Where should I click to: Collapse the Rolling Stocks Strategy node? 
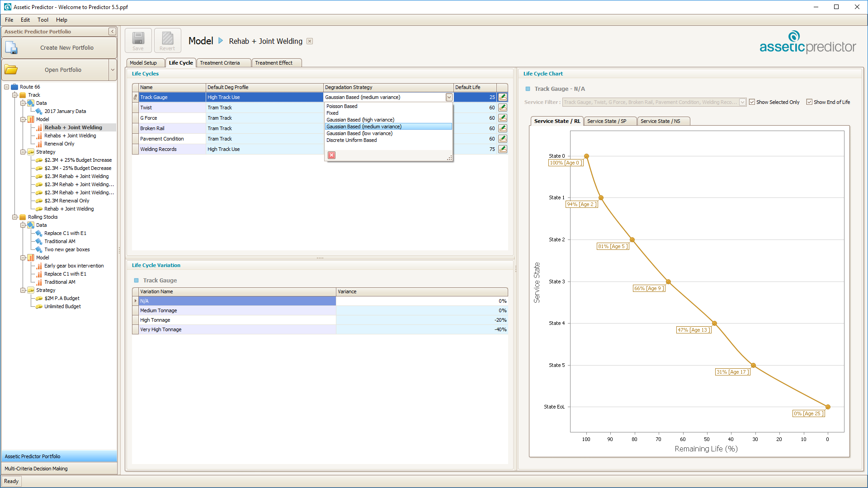[x=23, y=290]
